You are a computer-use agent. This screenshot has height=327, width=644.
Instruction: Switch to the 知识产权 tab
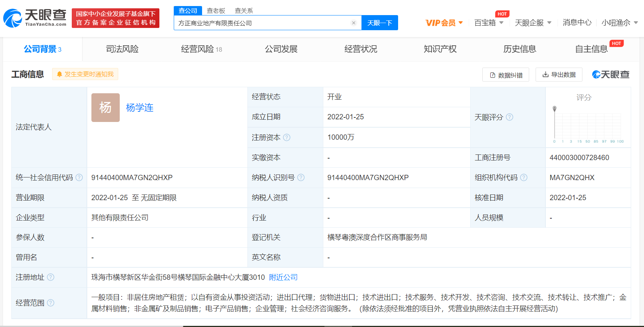(440, 49)
